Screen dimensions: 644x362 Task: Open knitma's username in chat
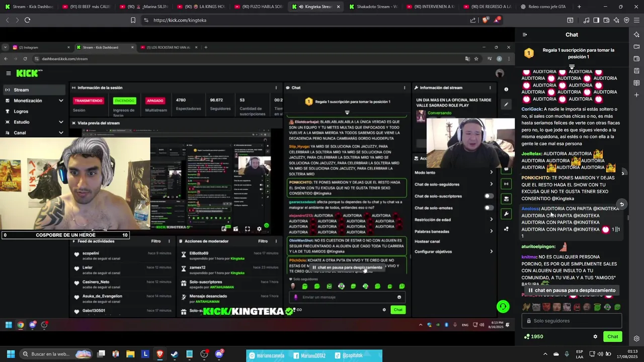pyautogui.click(x=529, y=257)
